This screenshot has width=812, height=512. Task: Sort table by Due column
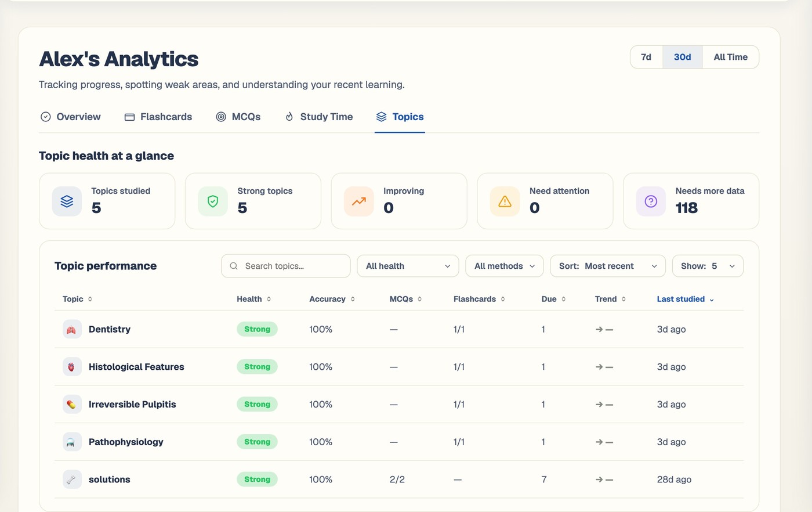point(554,299)
